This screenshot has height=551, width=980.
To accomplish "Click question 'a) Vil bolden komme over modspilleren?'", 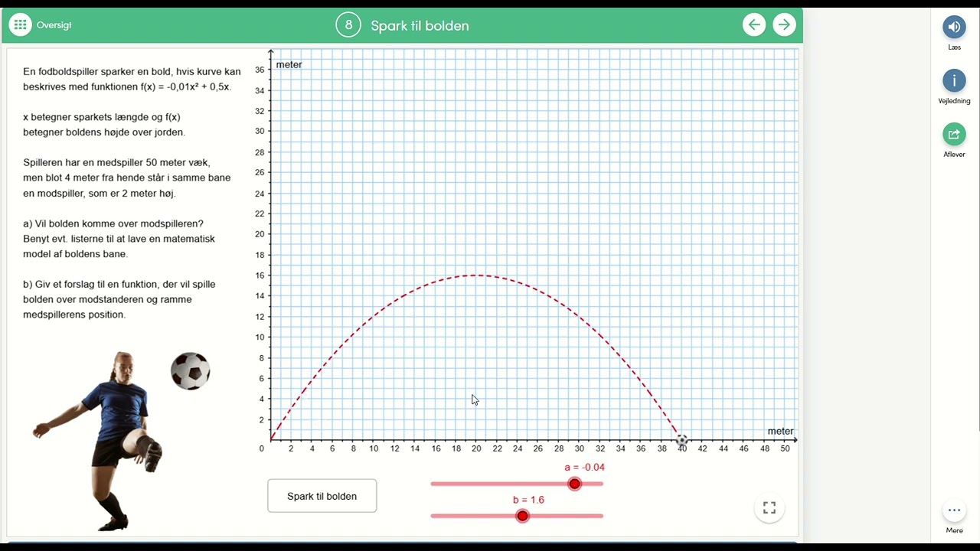I will 113,223.
